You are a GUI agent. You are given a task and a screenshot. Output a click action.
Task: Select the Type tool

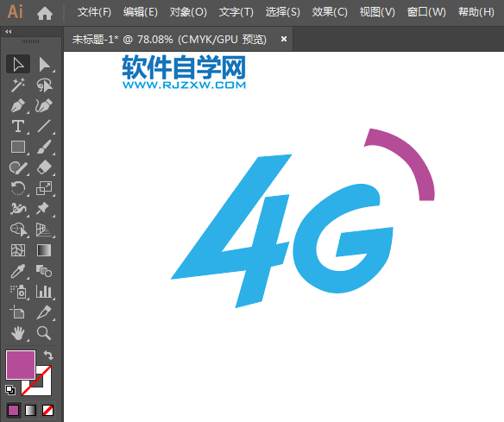(18, 126)
